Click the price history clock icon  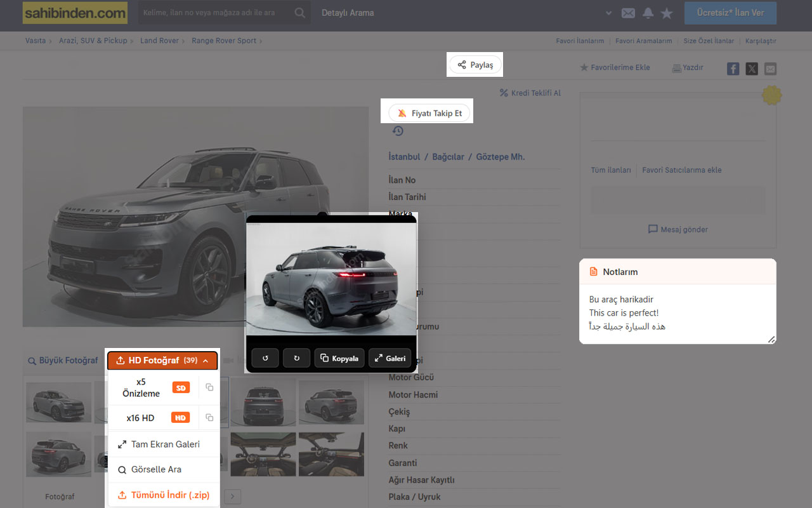(x=398, y=131)
